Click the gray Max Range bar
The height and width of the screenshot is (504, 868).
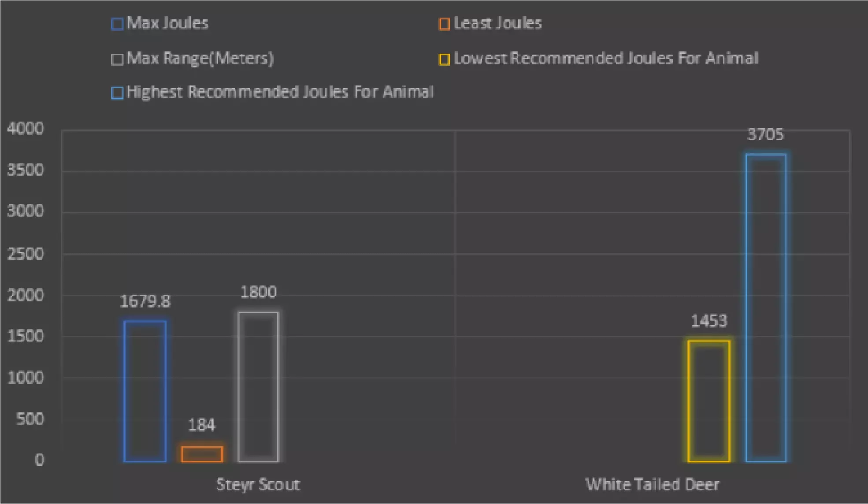pos(258,387)
